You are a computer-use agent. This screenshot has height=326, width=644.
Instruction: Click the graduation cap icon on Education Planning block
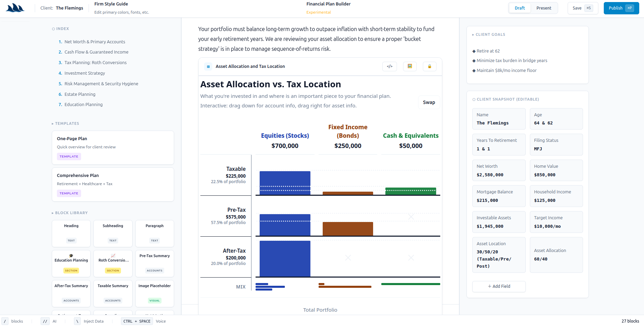[71, 255]
